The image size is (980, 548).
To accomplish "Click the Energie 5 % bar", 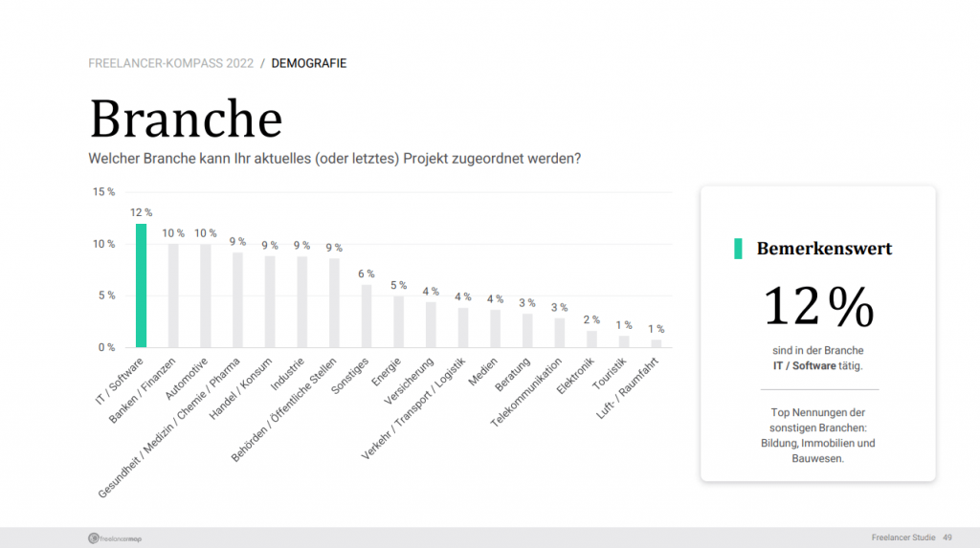I will pyautogui.click(x=399, y=321).
